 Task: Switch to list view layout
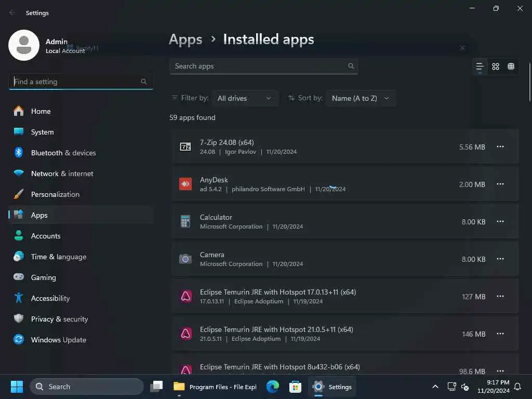tap(480, 66)
